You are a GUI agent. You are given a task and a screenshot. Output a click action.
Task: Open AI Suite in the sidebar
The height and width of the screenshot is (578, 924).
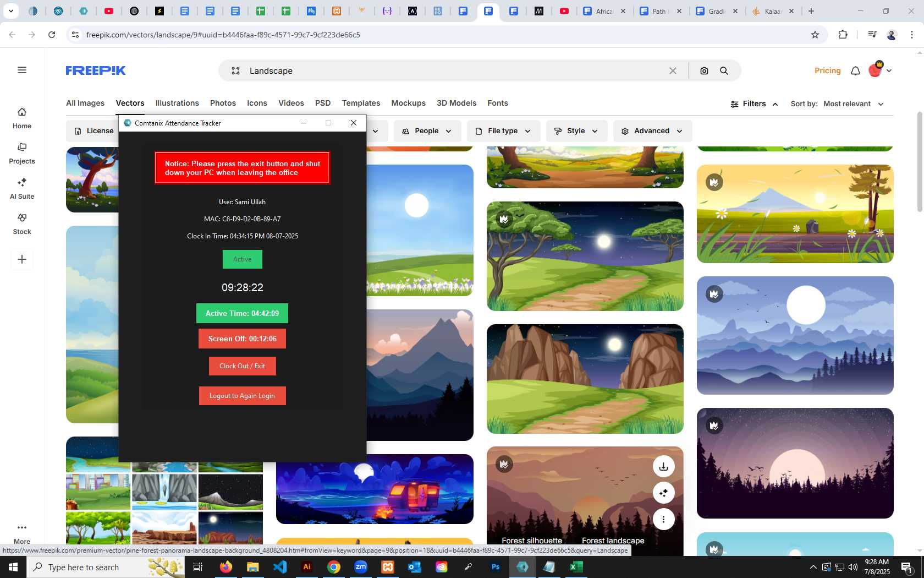pyautogui.click(x=22, y=189)
